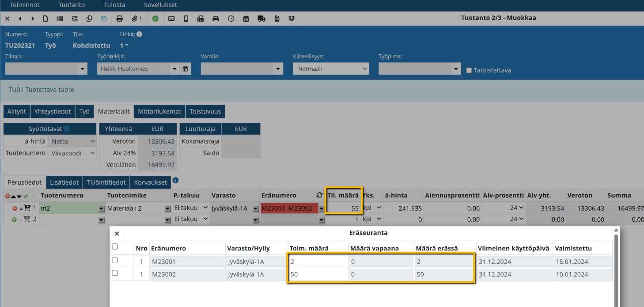The image size is (644, 307).
Task: Enable the Tarkistettava checkbox
Action: coord(469,70)
